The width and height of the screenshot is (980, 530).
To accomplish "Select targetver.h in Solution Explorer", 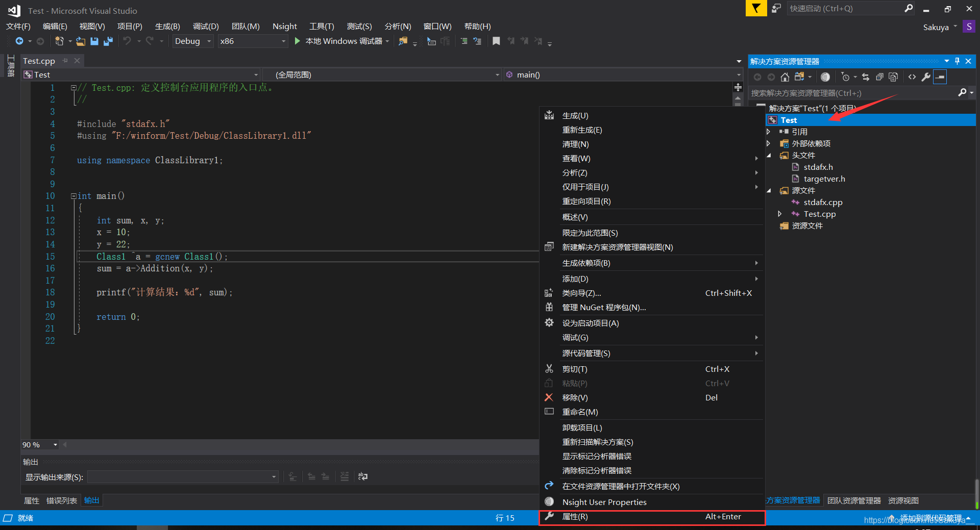I will [x=824, y=179].
